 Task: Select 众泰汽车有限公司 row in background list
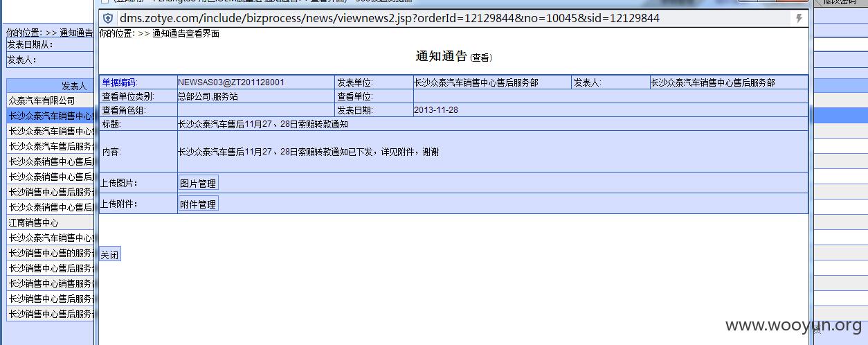click(50, 100)
